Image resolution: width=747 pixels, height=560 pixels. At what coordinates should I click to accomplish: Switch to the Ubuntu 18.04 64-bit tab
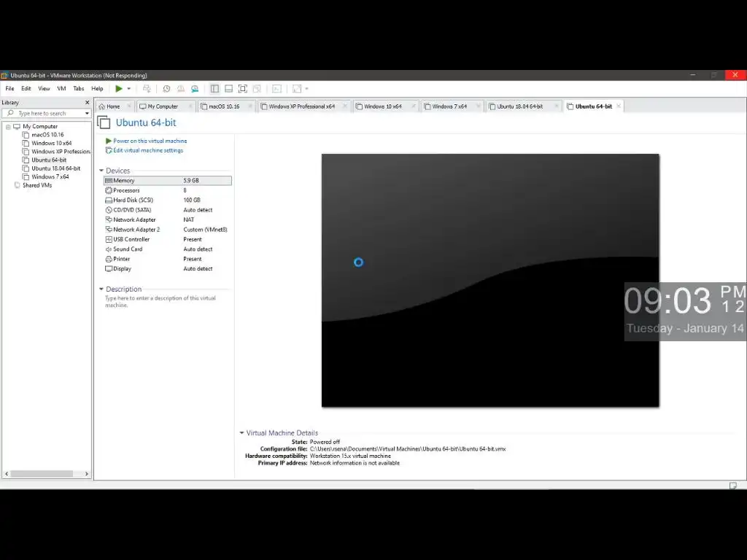coord(519,106)
